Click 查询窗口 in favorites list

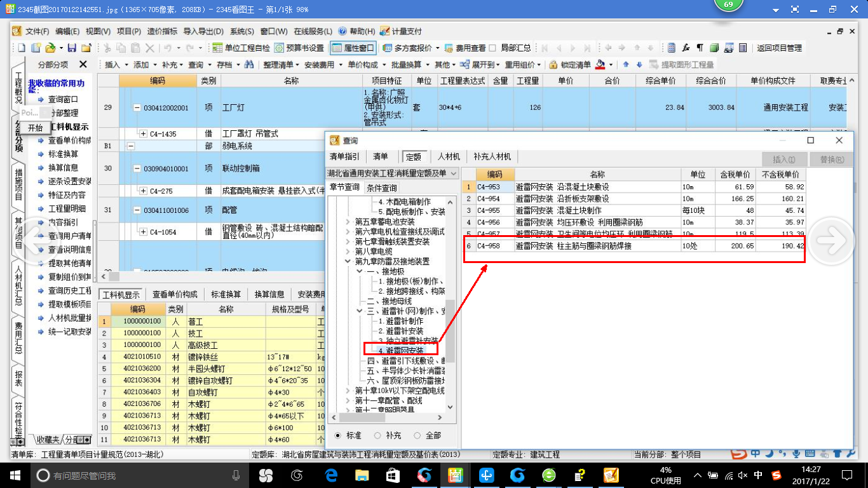[x=63, y=99]
